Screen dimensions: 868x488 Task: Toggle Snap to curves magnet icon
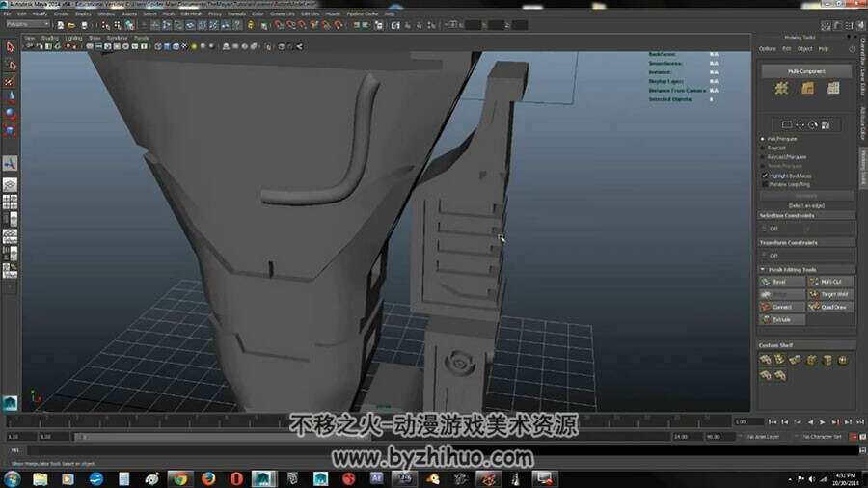coord(291,25)
